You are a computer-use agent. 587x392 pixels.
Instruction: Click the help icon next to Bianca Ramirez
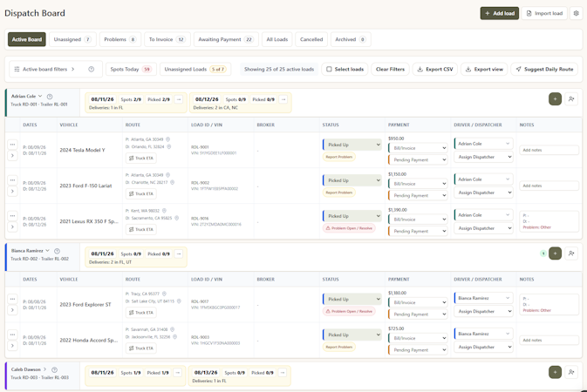pyautogui.click(x=57, y=251)
